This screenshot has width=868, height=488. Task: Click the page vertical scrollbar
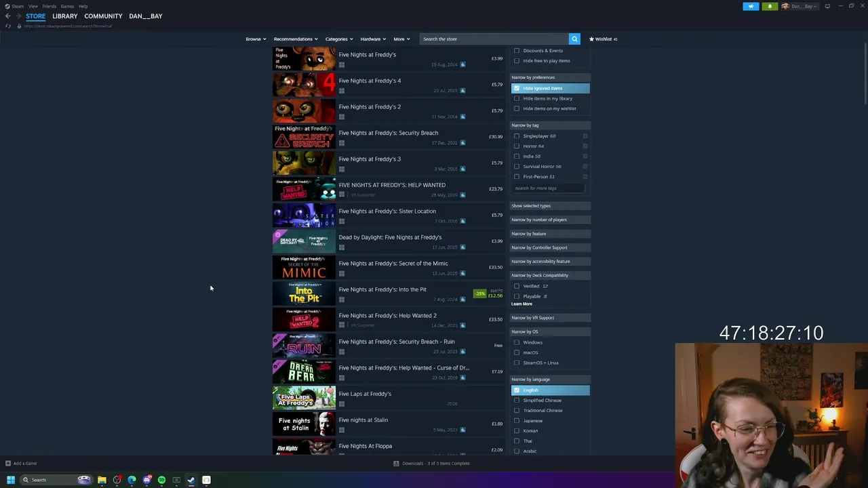coord(865,75)
